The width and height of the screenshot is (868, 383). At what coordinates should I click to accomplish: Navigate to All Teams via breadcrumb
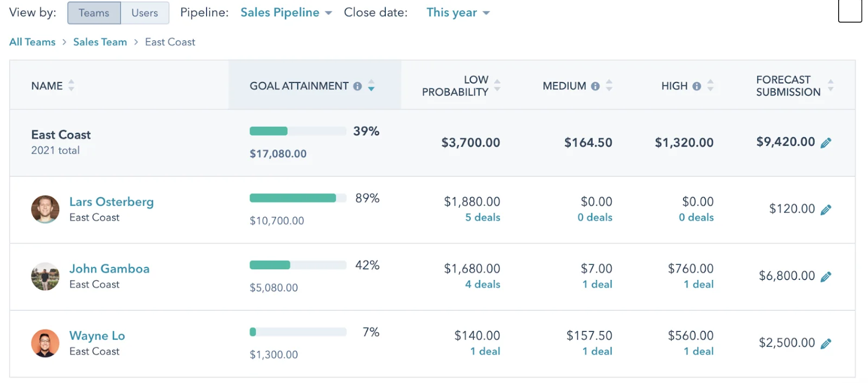click(x=31, y=41)
